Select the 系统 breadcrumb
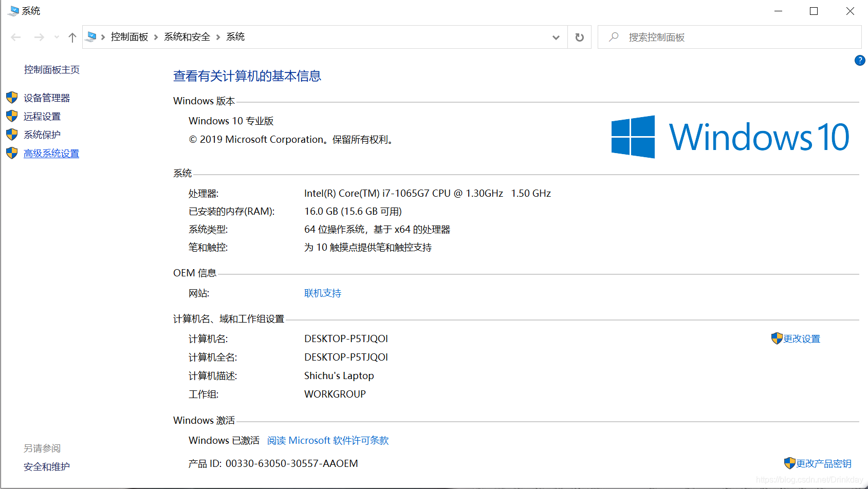The width and height of the screenshot is (868, 489). tap(235, 37)
